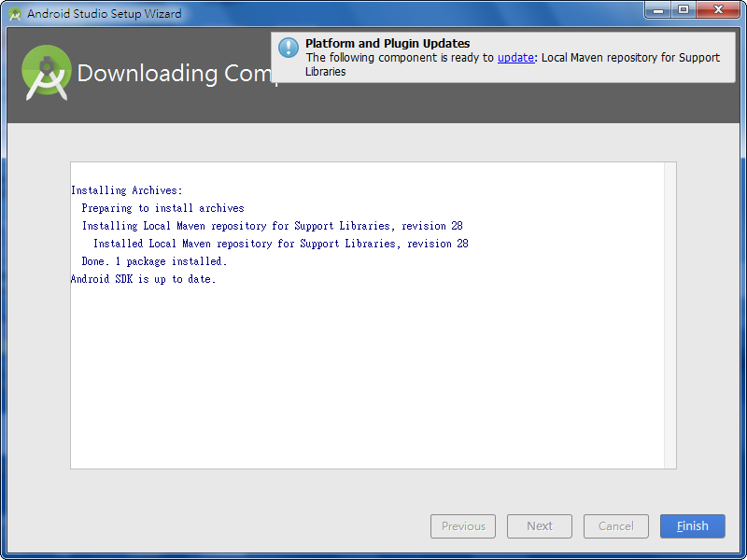Click 'Android SDK is up to date.' line
This screenshot has width=747, height=560.
(144, 279)
